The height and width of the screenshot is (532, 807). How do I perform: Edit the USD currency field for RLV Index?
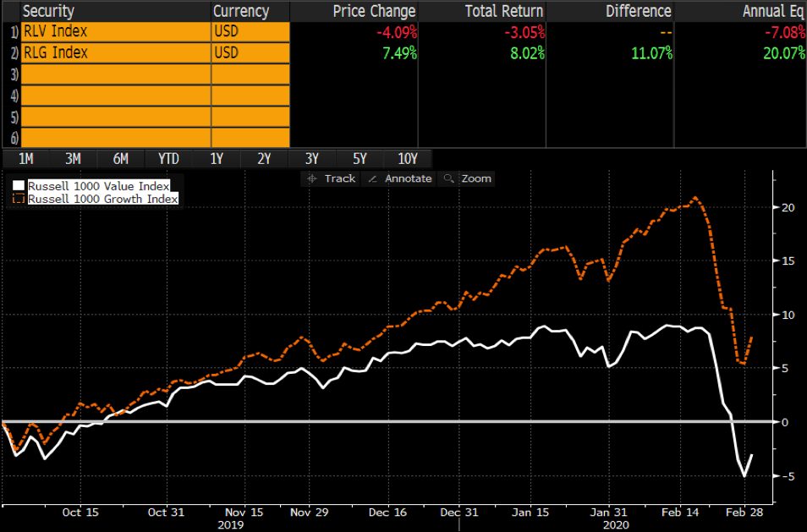[x=250, y=32]
